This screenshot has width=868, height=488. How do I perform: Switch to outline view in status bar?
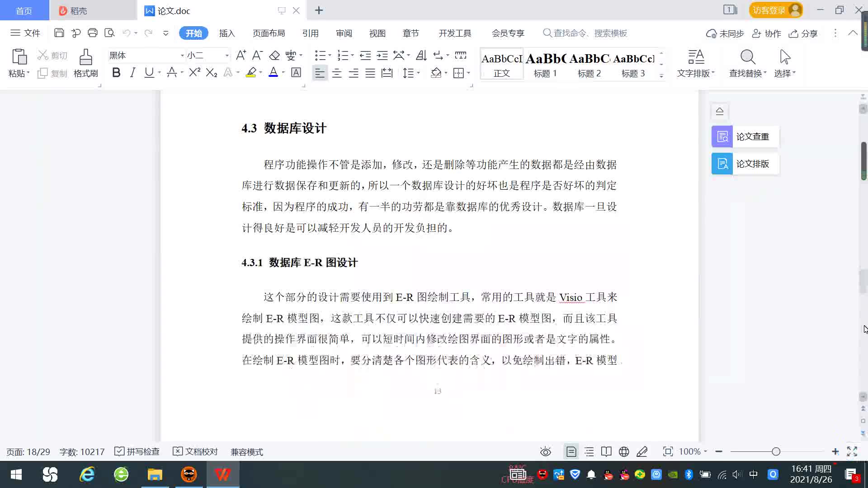tap(589, 452)
